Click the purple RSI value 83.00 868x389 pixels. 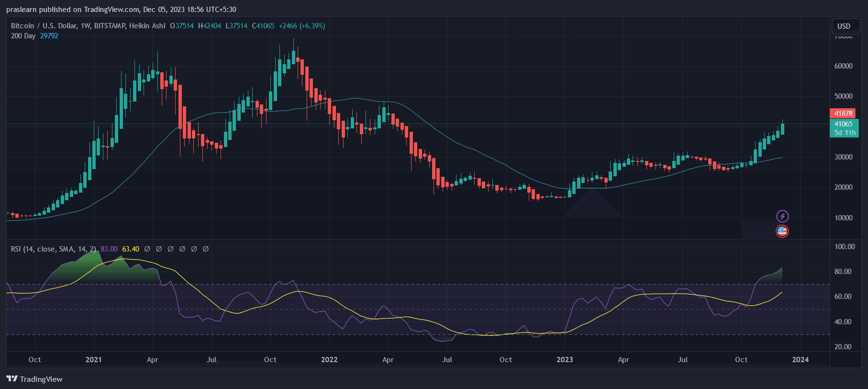109,249
